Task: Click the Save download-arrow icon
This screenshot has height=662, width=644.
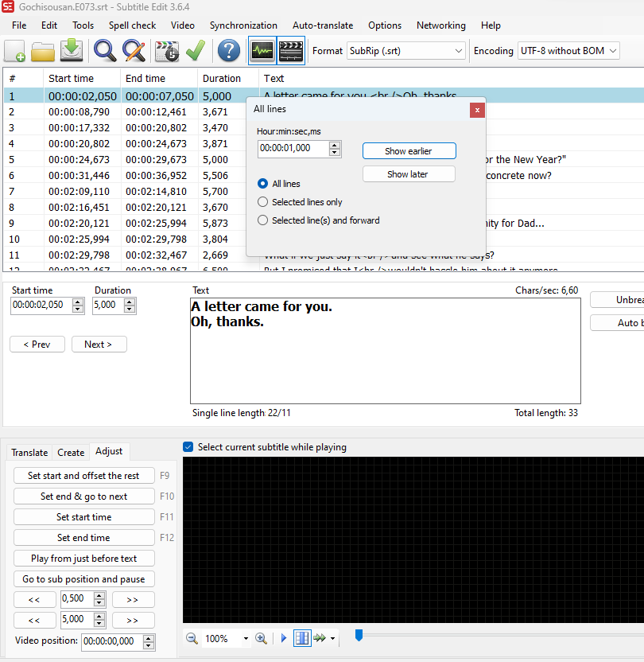Action: tap(72, 51)
